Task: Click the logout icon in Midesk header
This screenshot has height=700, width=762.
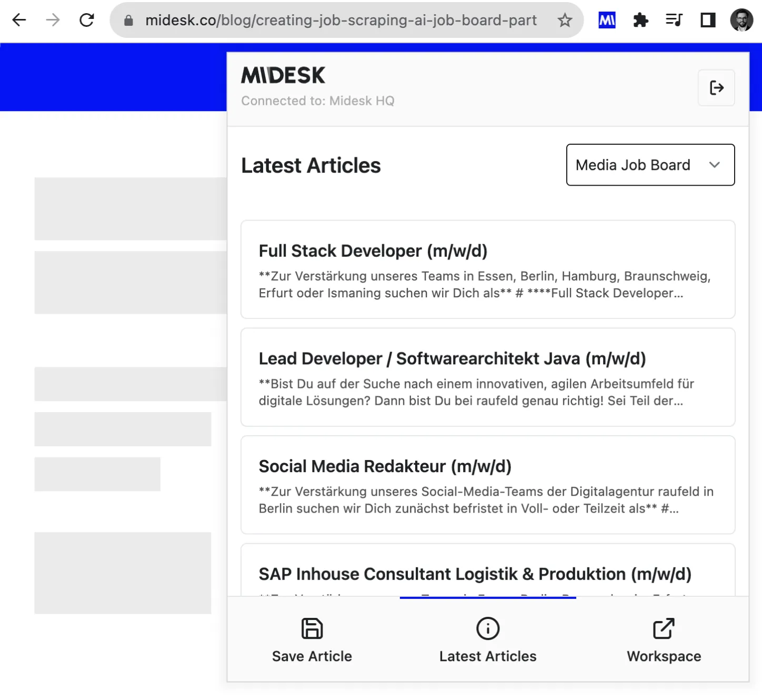Action: tap(716, 87)
